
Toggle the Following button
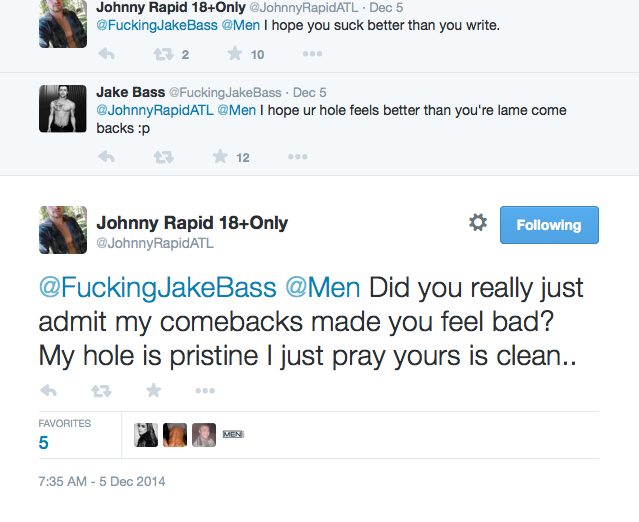[x=549, y=225]
